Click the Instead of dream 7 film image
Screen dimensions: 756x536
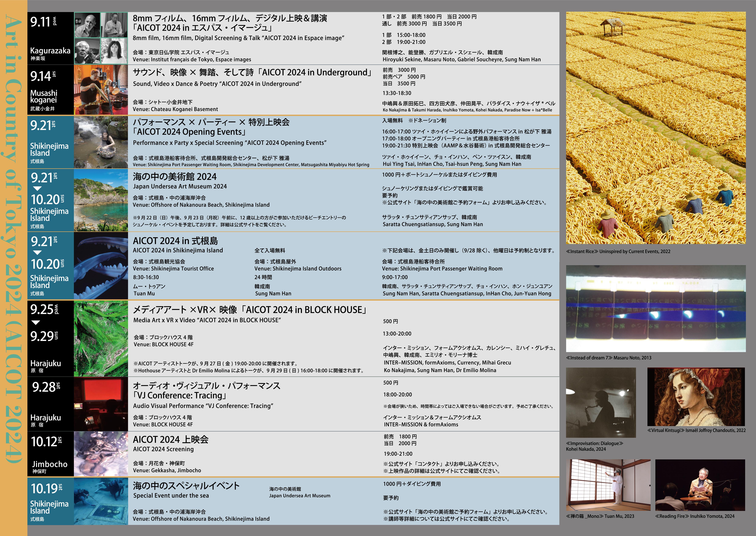coord(656,308)
